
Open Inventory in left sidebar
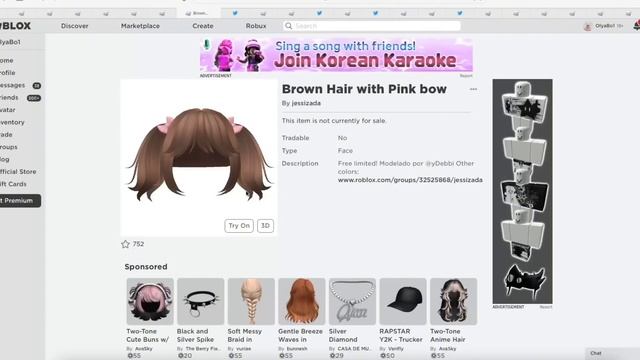(12, 122)
